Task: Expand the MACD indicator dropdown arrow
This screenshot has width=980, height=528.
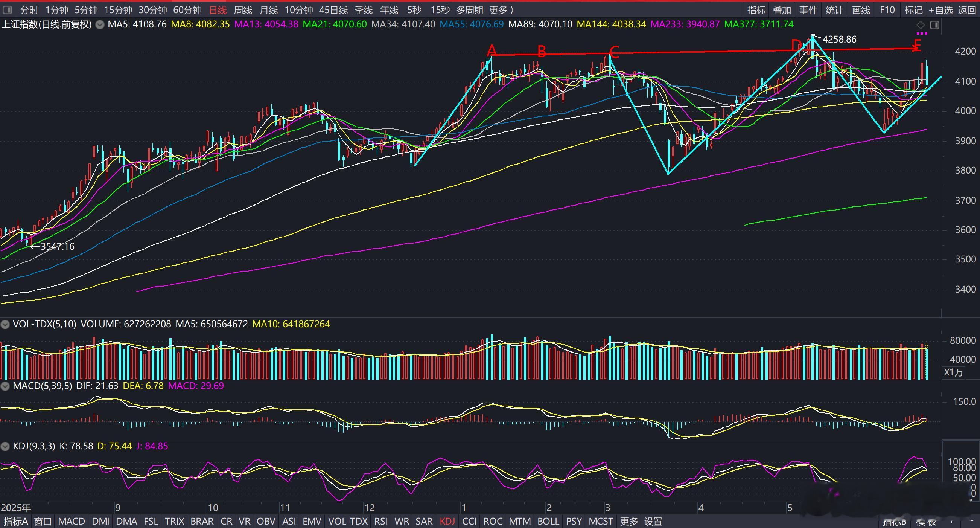Action: (x=5, y=386)
